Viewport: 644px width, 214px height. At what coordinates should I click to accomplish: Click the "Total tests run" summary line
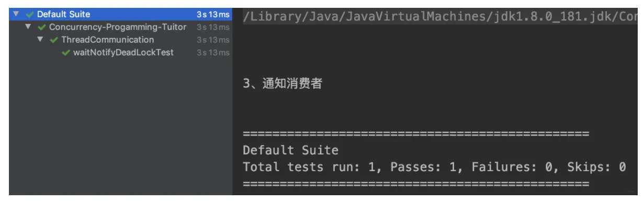(434, 168)
